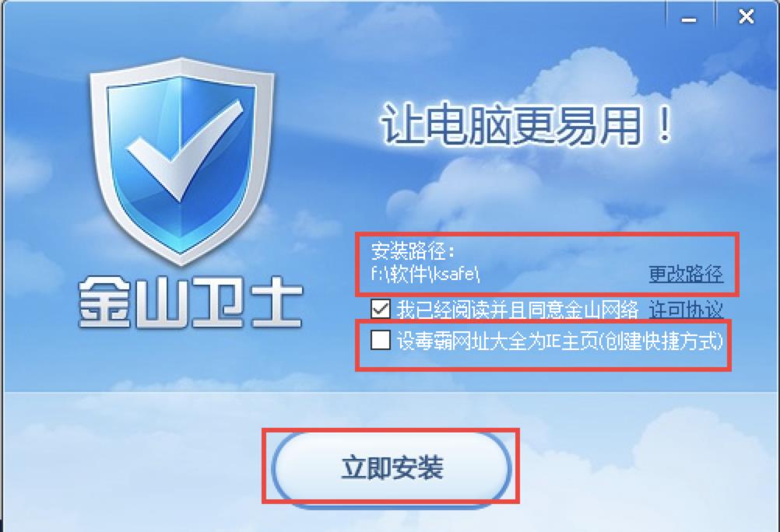Viewport: 780px width, 532px height.
Task: Open the 许可协议 license agreement link
Action: click(686, 310)
